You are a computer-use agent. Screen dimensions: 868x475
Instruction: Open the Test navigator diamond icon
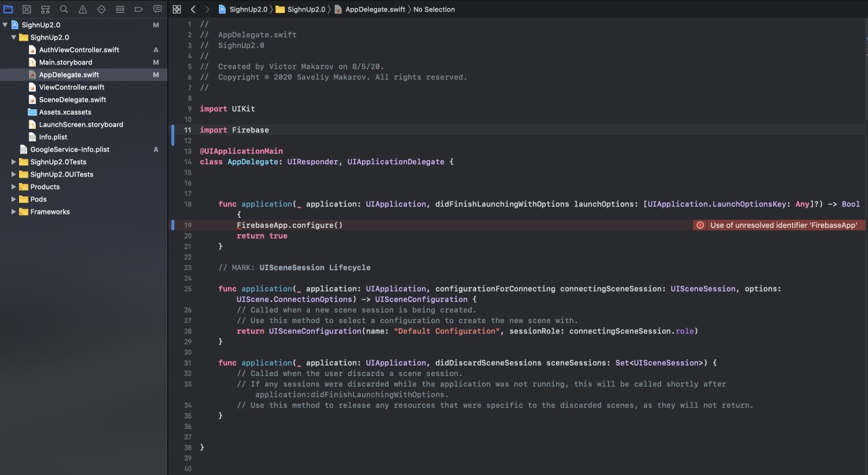point(101,9)
